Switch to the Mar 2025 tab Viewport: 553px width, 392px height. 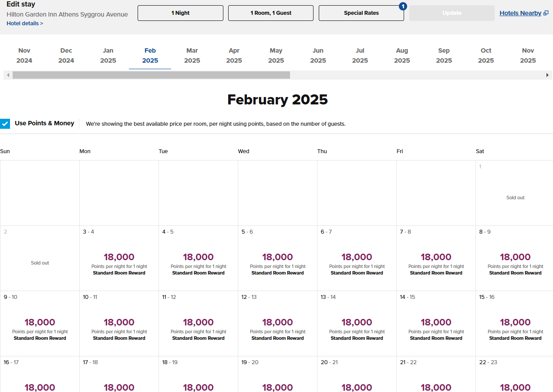pyautogui.click(x=192, y=56)
